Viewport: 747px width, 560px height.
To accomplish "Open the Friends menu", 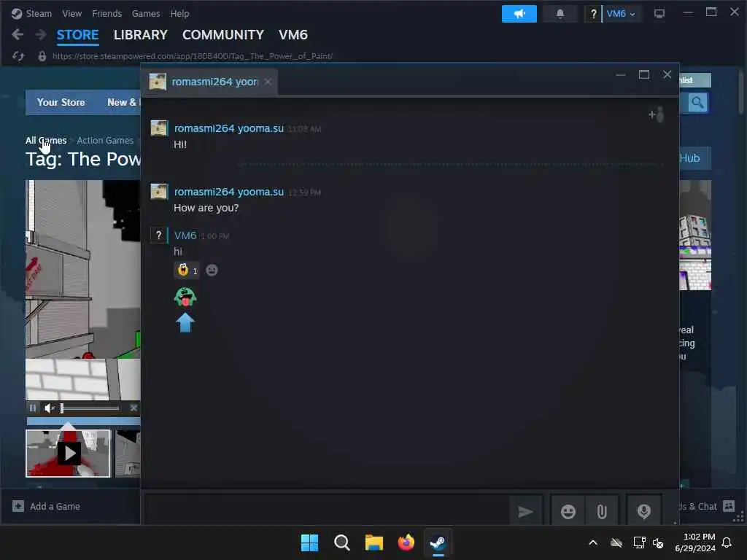I will (x=107, y=13).
